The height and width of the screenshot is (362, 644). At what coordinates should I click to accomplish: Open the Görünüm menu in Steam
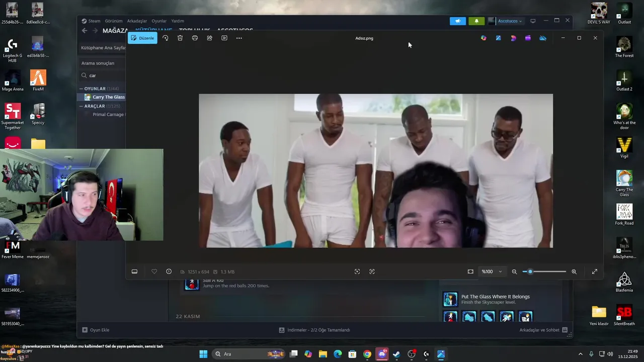pos(114,21)
